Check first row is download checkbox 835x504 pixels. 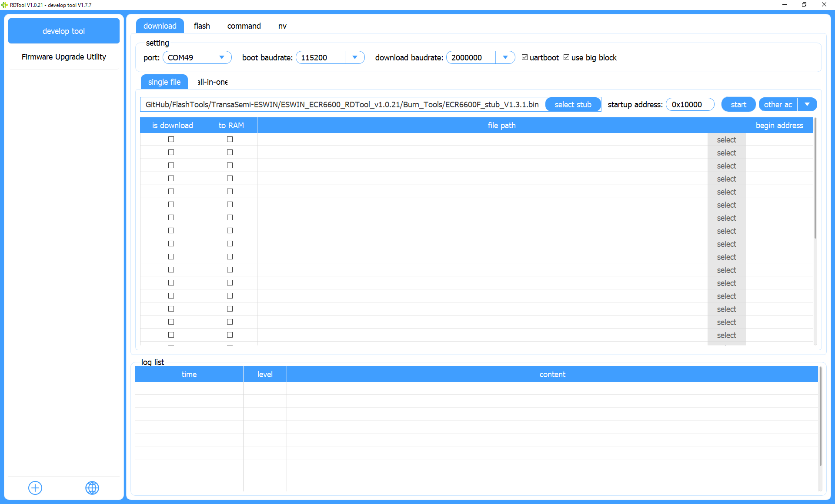(171, 139)
